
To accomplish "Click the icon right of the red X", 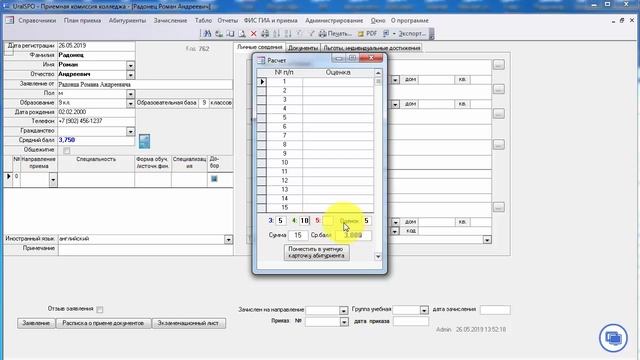I will [x=265, y=33].
